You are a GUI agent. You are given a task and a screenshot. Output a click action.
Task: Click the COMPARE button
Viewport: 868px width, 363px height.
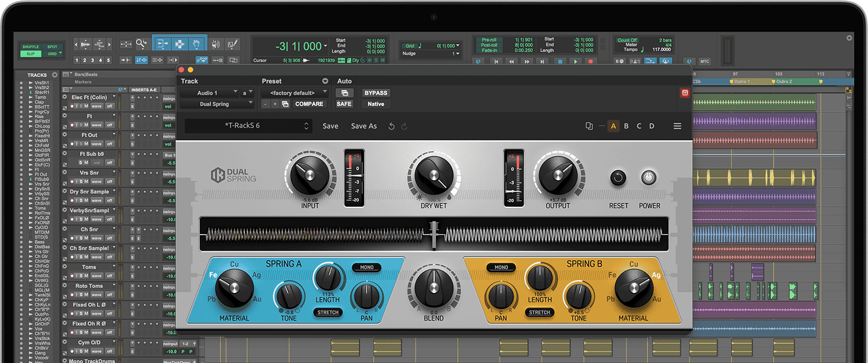309,104
